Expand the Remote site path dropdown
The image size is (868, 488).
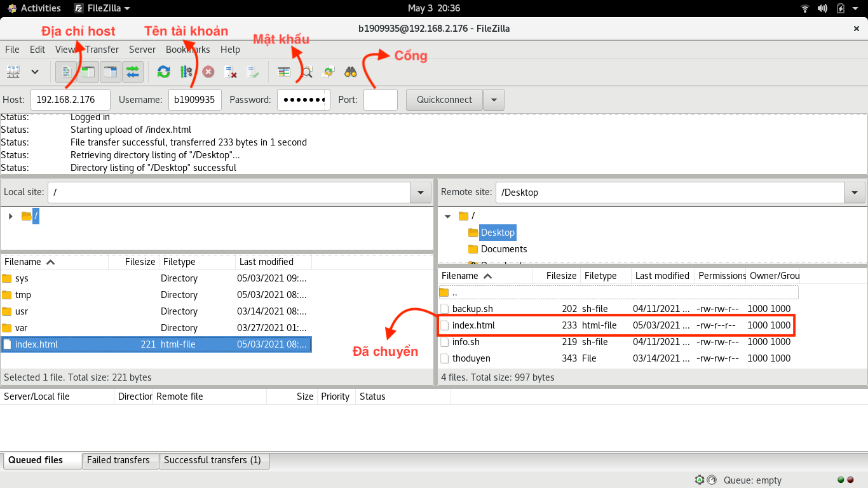click(854, 192)
